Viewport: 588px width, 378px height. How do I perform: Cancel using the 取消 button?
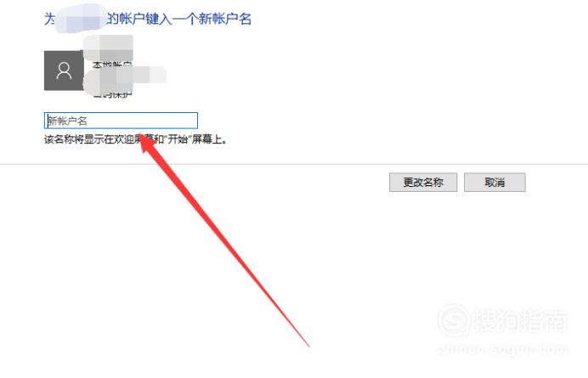click(x=495, y=183)
